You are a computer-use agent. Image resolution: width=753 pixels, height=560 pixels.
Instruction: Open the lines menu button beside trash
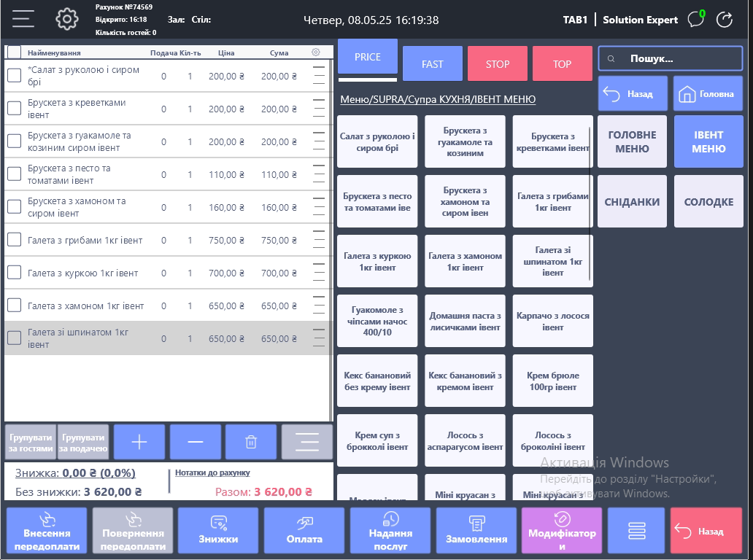(307, 441)
